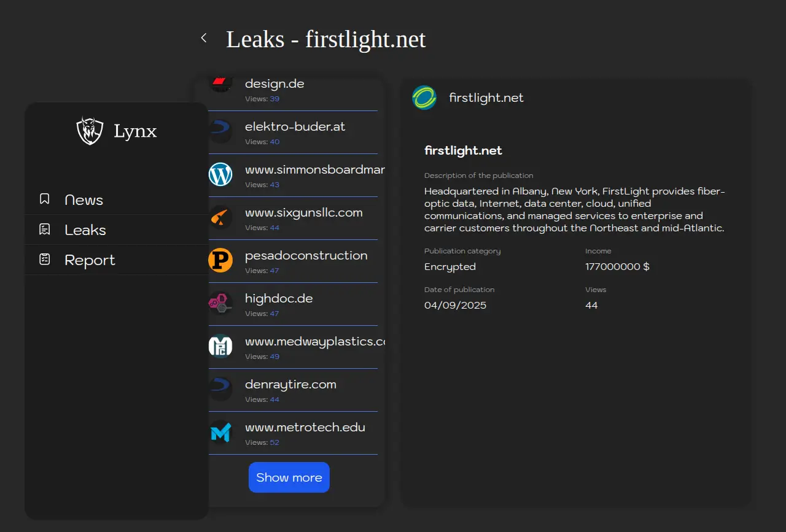Click the blue M logo for metrotech.edu
Screen dimensions: 786x532
click(x=220, y=432)
